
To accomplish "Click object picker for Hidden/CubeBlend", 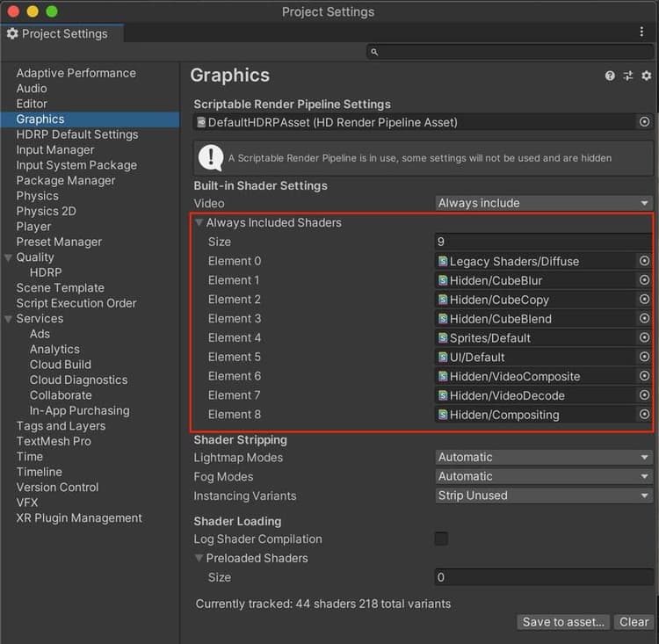I will [x=644, y=318].
